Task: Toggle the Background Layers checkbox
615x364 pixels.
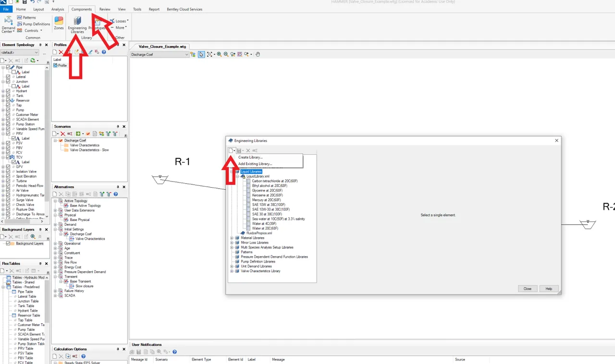Action: (x=8, y=243)
